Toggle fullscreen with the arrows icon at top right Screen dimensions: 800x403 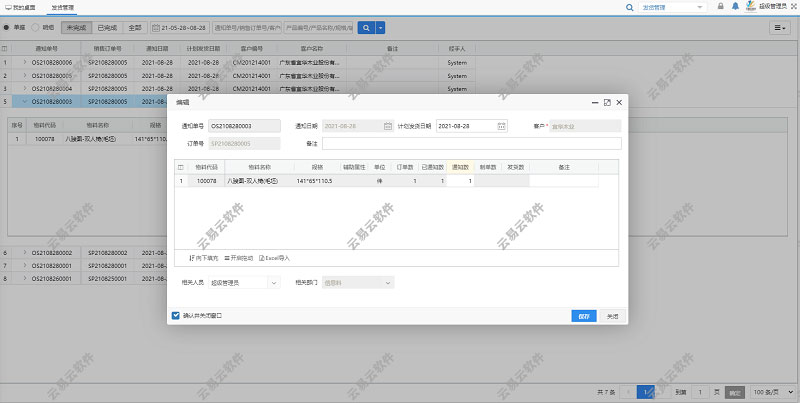793,7
